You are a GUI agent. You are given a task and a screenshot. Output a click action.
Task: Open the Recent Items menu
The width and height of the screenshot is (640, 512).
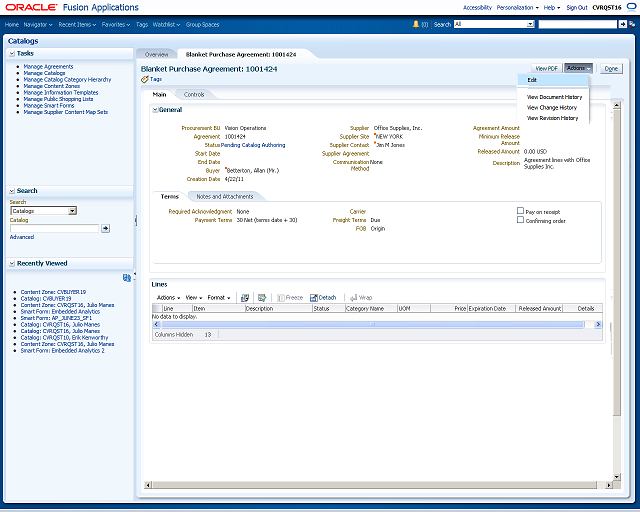tap(77, 24)
